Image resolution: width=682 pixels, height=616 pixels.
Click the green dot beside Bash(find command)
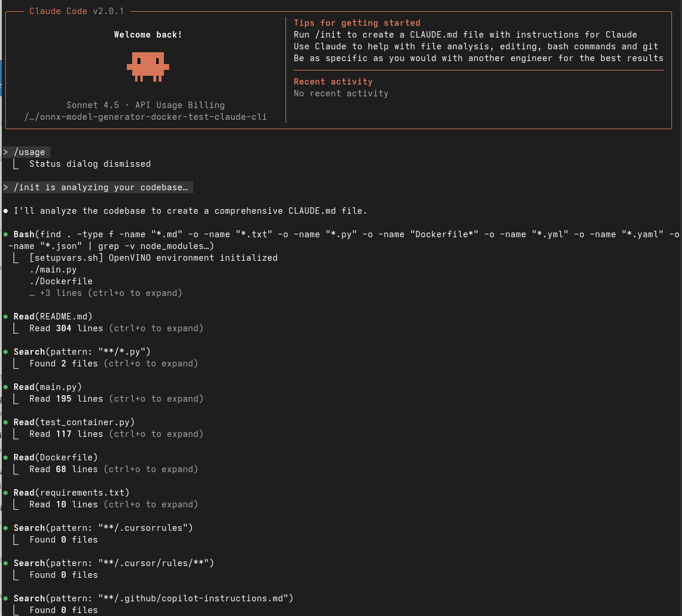[x=6, y=234]
